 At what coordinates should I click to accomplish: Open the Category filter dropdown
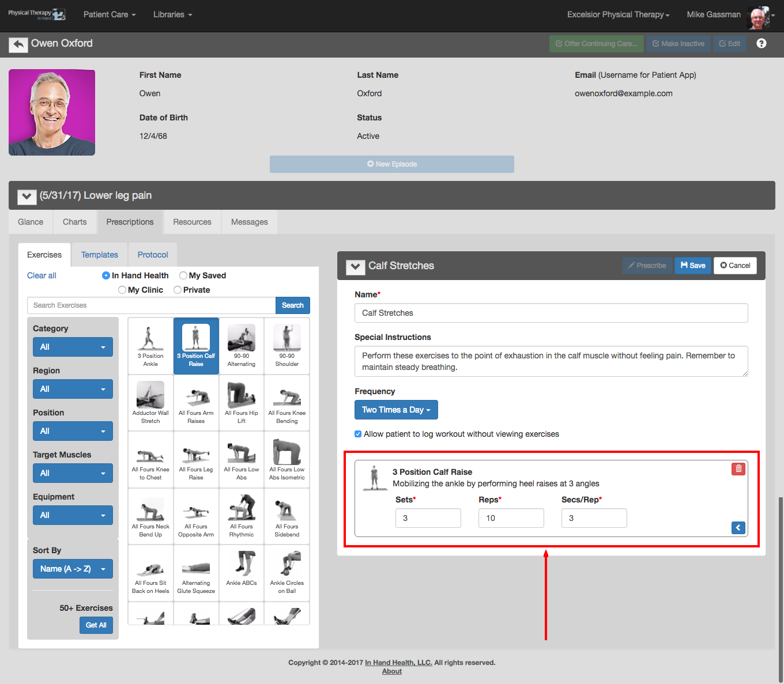73,347
